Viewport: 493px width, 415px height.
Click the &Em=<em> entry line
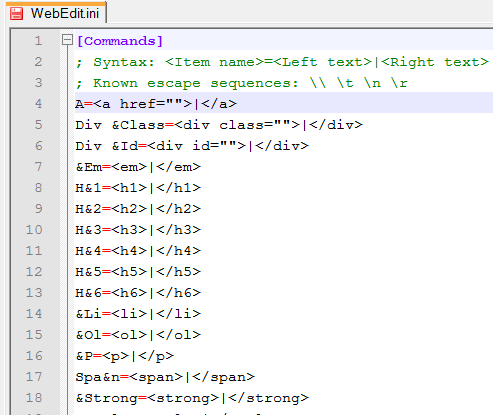pyautogui.click(x=138, y=167)
